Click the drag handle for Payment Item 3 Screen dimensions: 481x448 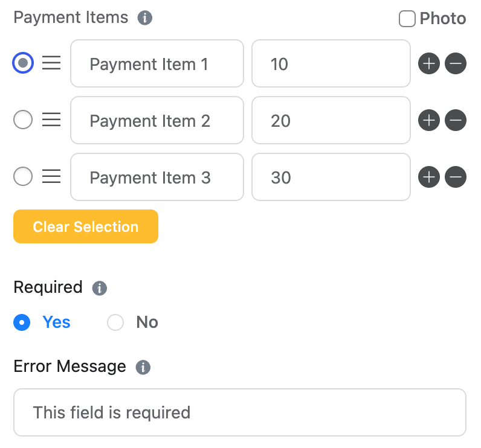coord(51,177)
